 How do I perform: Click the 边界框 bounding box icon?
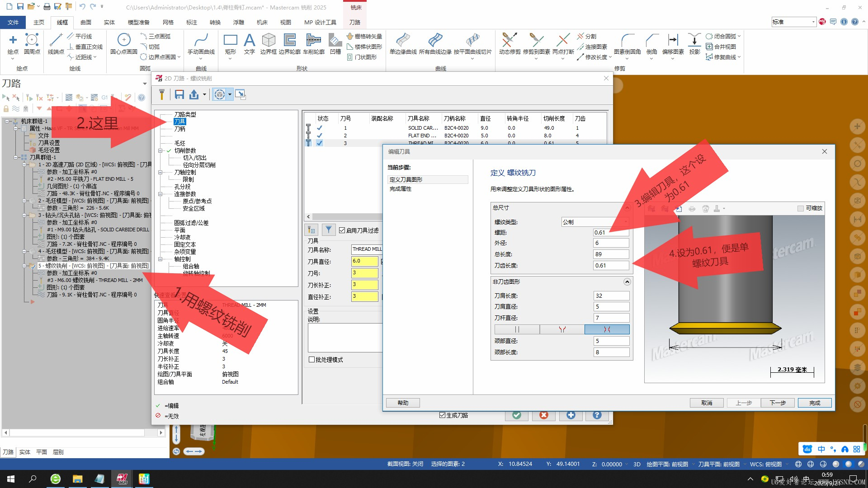coord(269,41)
